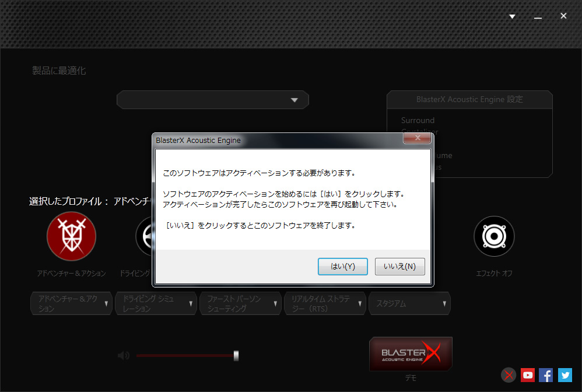
Task: Close the BlasterX main window
Action: (x=563, y=16)
